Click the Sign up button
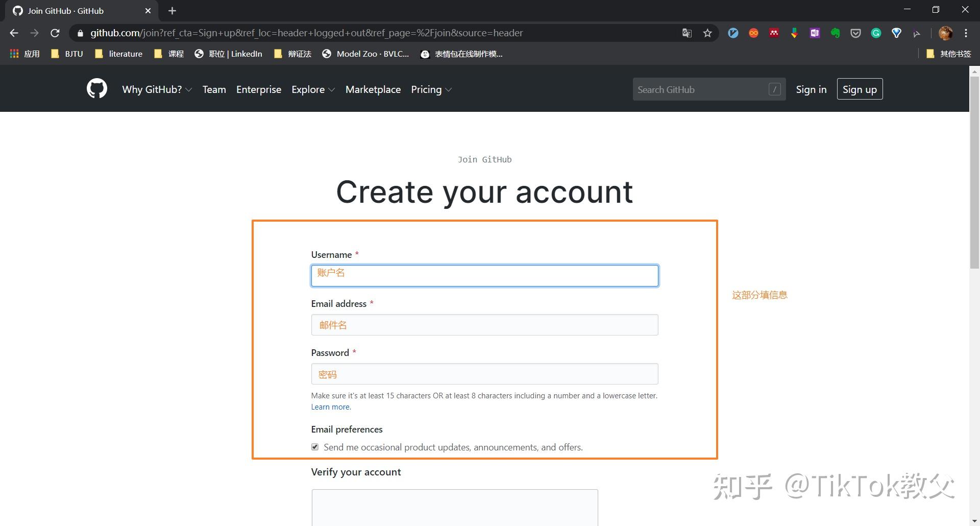 click(x=860, y=88)
